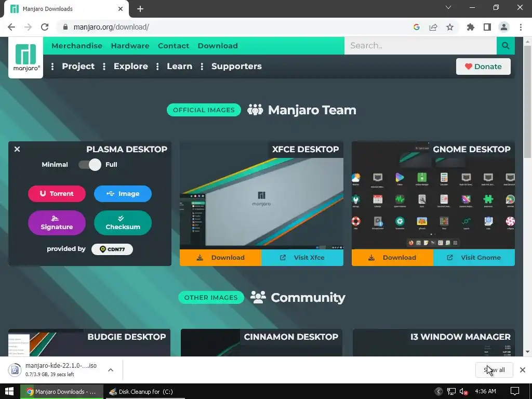
Task: Click the blue Image button
Action: 123,194
